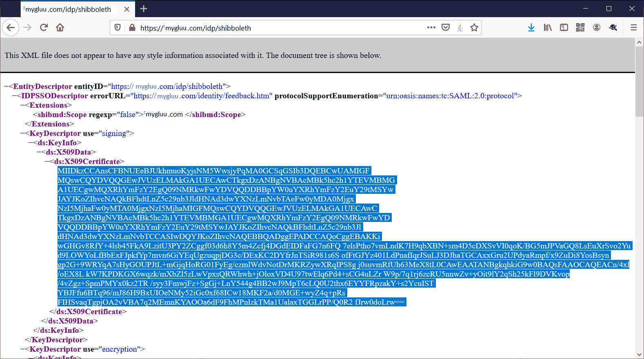
Task: Maximize the Firefox window
Action: (609, 9)
